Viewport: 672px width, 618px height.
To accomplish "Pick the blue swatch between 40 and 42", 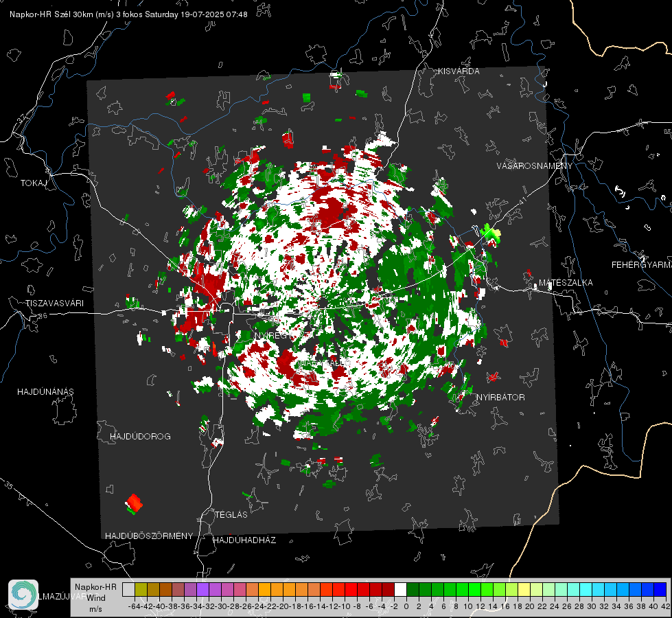I will pos(660,589).
